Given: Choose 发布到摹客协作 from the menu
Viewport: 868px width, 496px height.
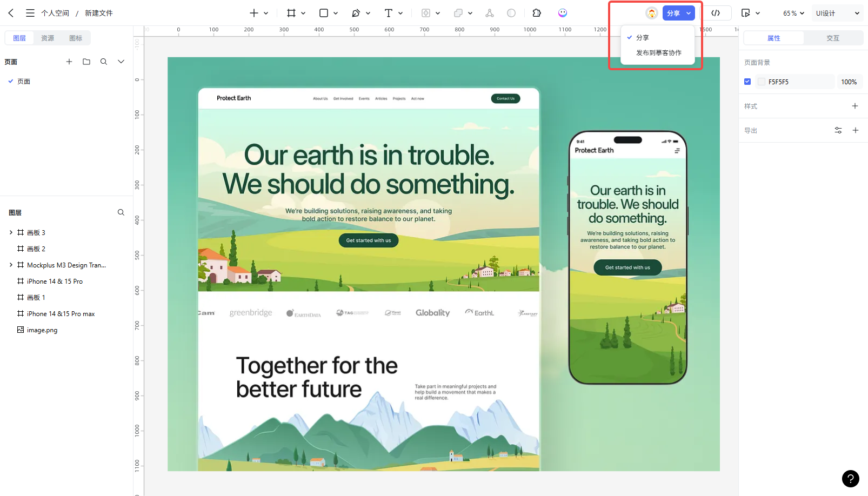Looking at the screenshot, I should [x=658, y=52].
